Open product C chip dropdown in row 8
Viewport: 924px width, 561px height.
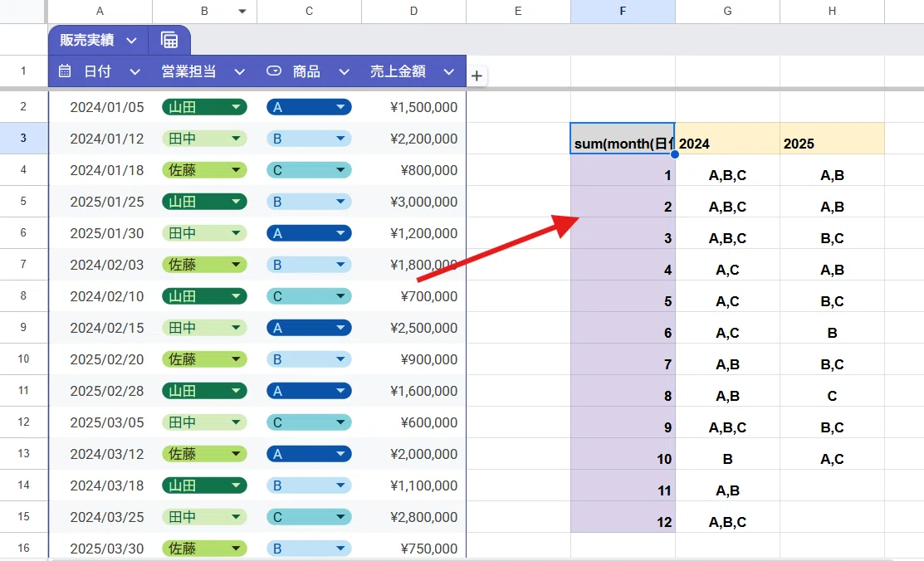click(340, 296)
